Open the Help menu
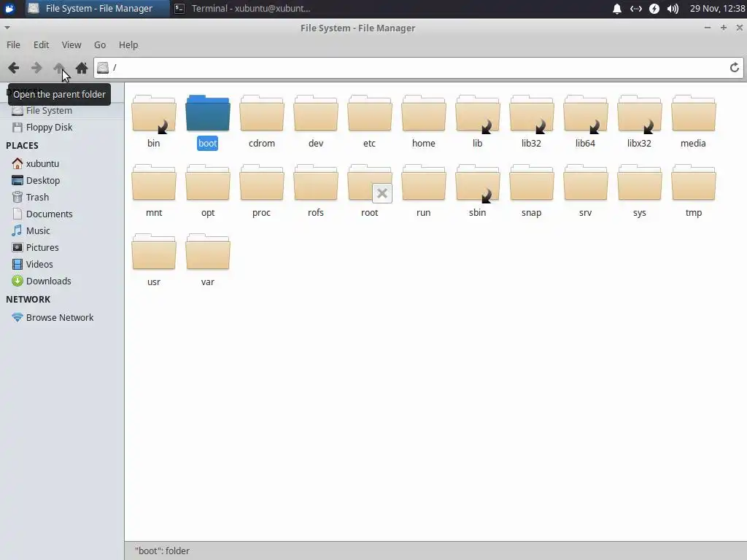747x560 pixels. (x=128, y=44)
